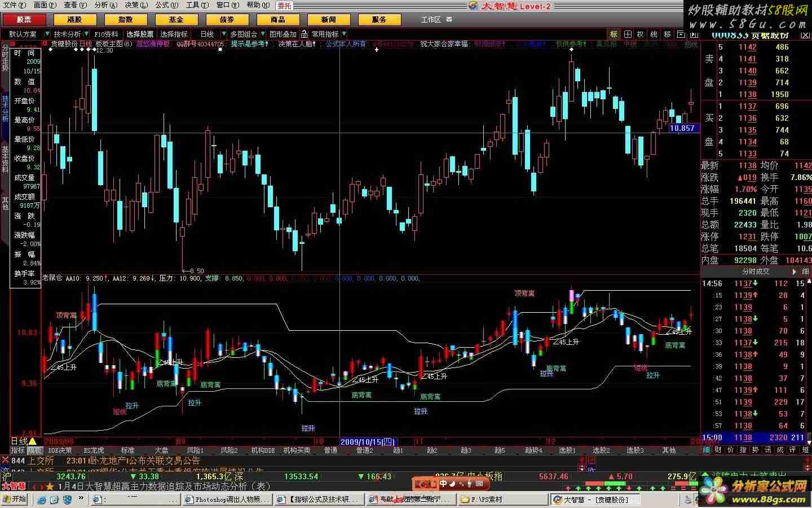Select the 线 line drawing icon
Viewport: 812px width, 508px height.
coord(654,34)
